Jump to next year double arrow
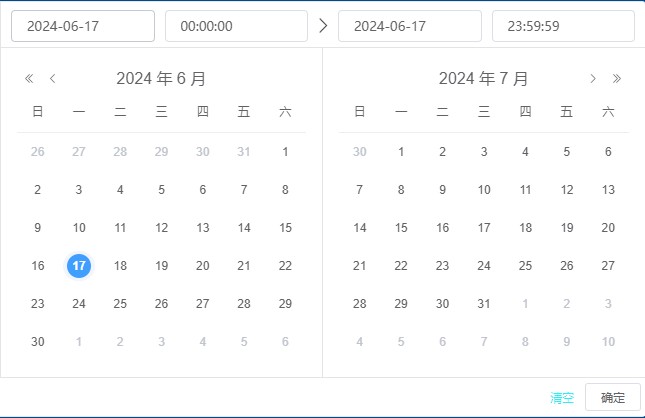The height and width of the screenshot is (418, 645). coord(616,78)
